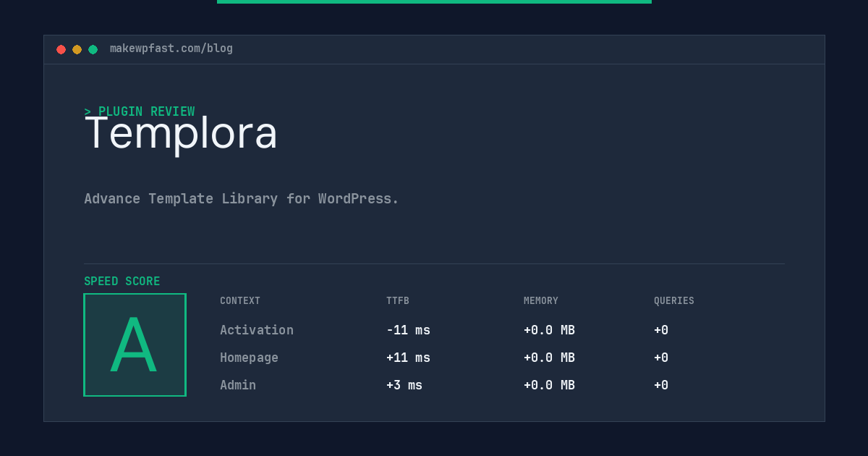Click the red window dot
This screenshot has height=456, width=868.
pyautogui.click(x=61, y=49)
